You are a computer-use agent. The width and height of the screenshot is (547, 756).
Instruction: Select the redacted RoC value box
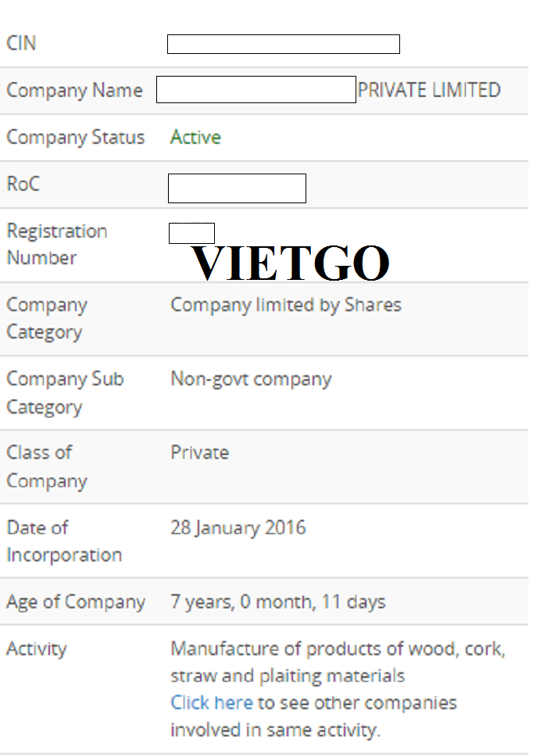(x=237, y=188)
